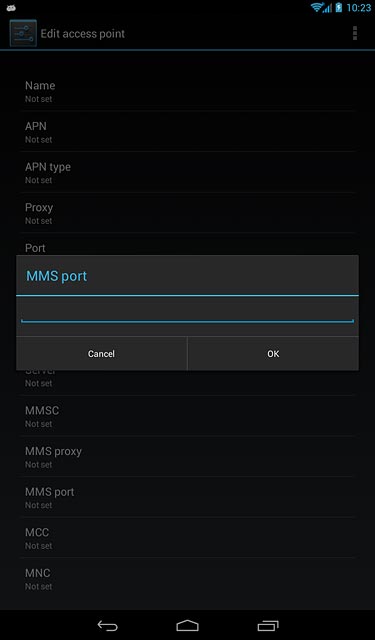Select the MMSC entry
The image size is (375, 640).
pos(187,416)
